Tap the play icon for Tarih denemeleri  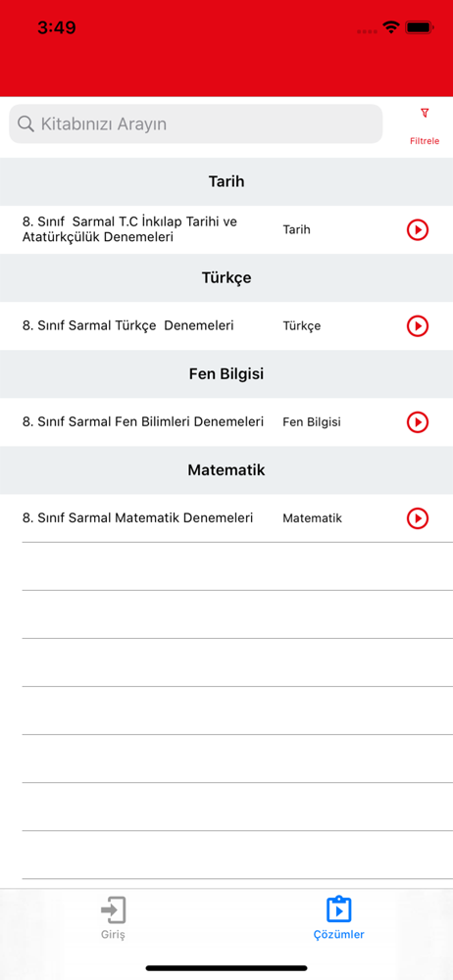pyautogui.click(x=418, y=230)
